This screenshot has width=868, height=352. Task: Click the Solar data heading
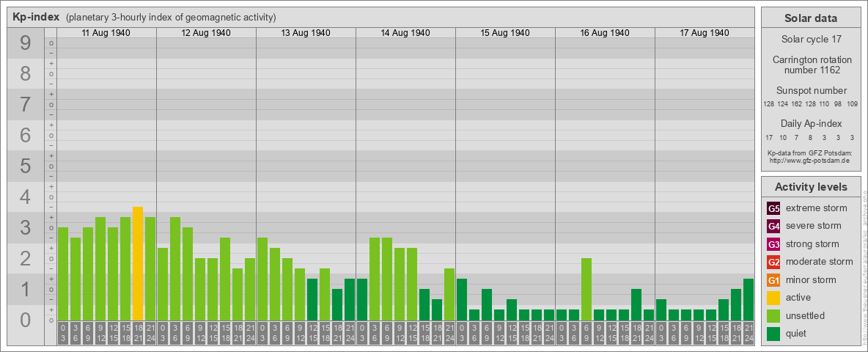[811, 18]
